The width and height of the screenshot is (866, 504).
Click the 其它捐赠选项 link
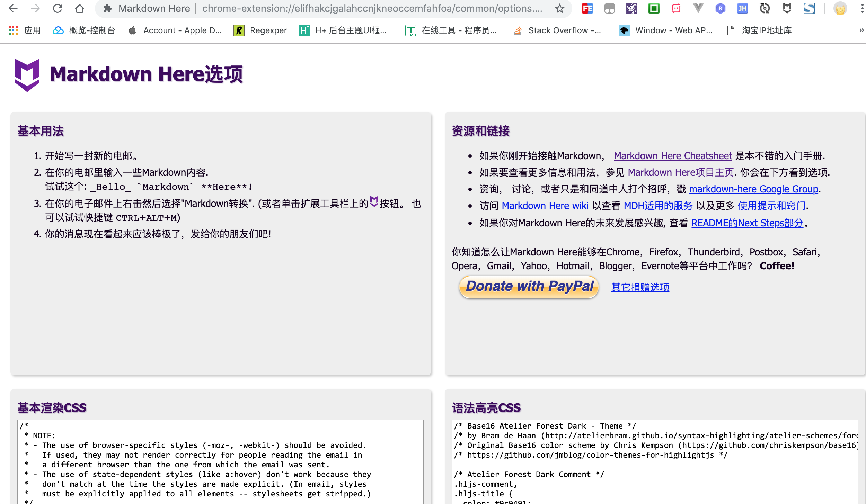pyautogui.click(x=640, y=287)
